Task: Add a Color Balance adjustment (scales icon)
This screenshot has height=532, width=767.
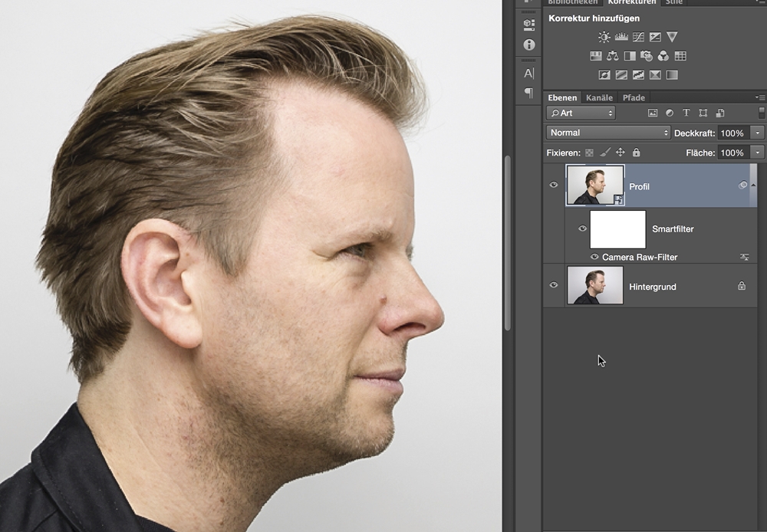Action: coord(612,56)
